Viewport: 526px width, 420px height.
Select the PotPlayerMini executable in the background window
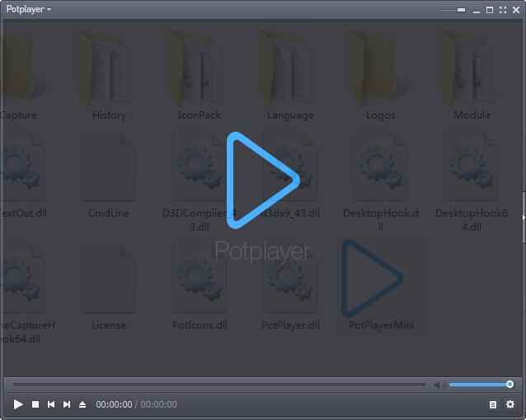[381, 286]
